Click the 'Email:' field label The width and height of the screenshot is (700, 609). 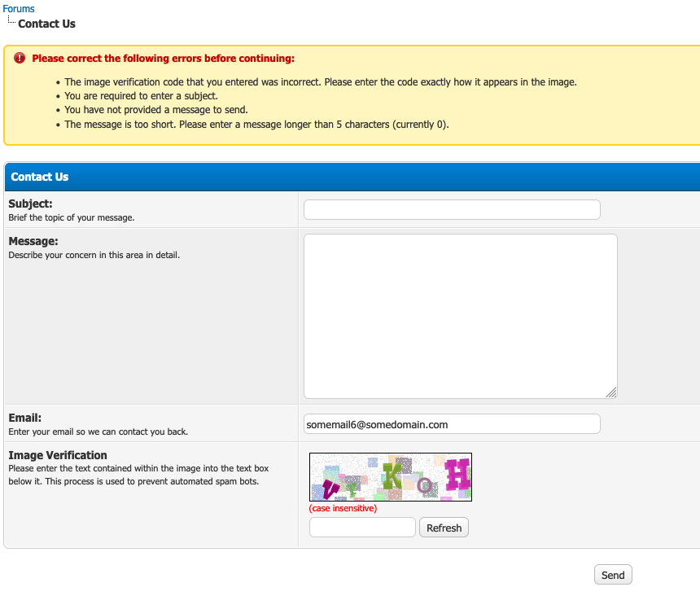click(25, 418)
